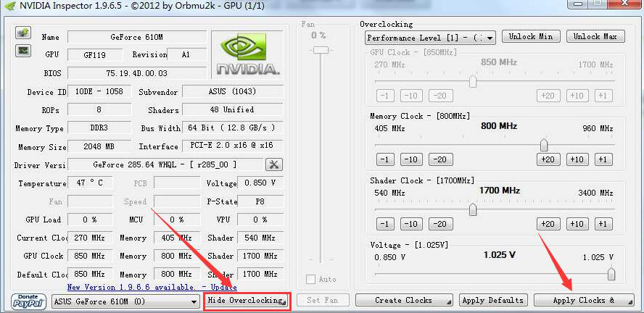Screen dimensions: 644x313
Task: Click the Driver Version field GeForce 285.64 WHQL
Action: 165,165
